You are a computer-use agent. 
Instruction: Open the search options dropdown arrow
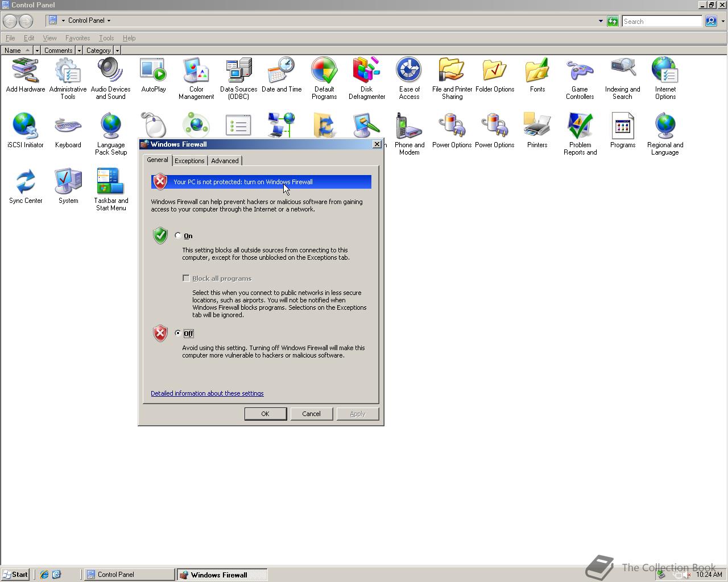pos(723,21)
